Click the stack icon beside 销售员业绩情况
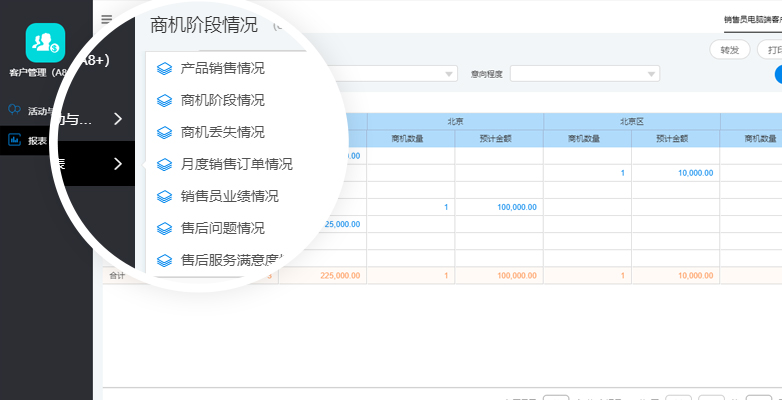The height and width of the screenshot is (400, 782). pos(165,196)
